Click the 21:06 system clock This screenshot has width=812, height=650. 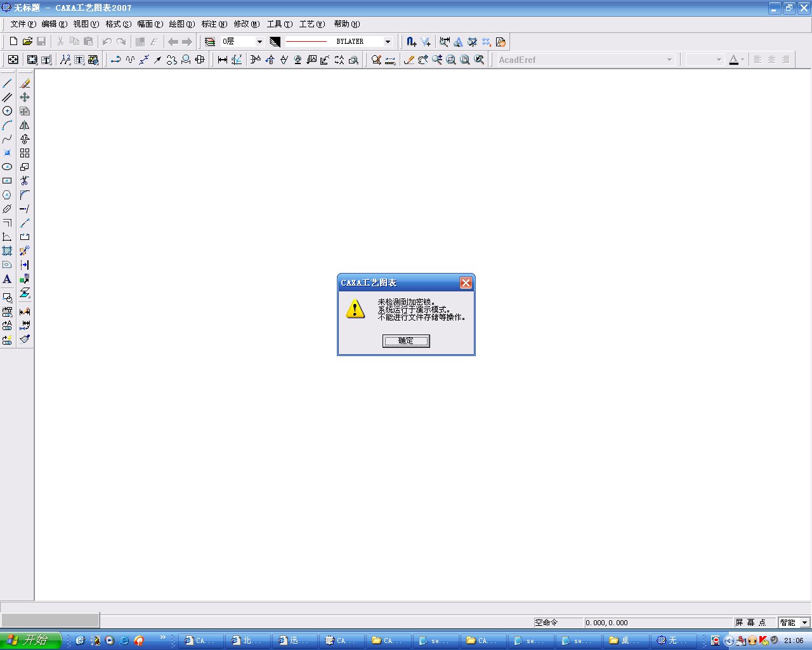tap(794, 640)
